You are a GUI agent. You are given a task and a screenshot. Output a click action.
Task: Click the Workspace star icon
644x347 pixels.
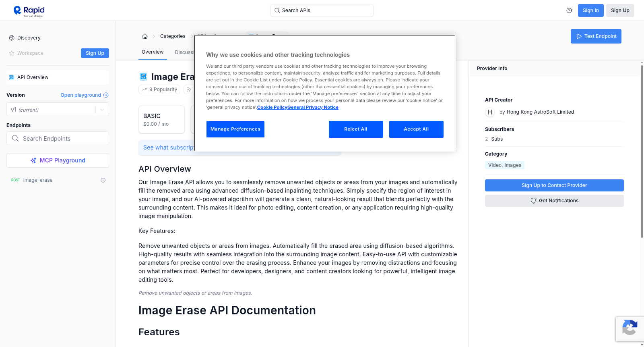tap(12, 53)
